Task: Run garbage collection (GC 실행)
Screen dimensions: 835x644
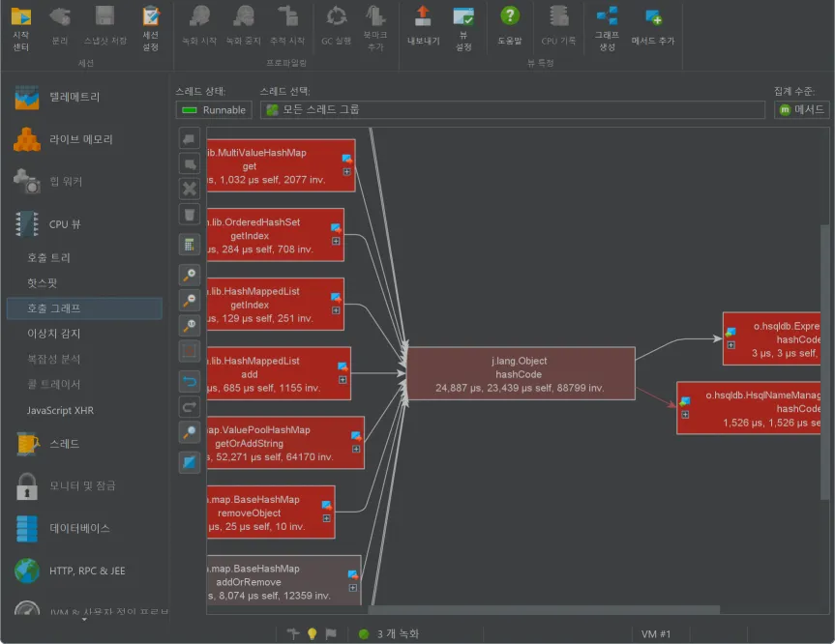Action: [336, 27]
